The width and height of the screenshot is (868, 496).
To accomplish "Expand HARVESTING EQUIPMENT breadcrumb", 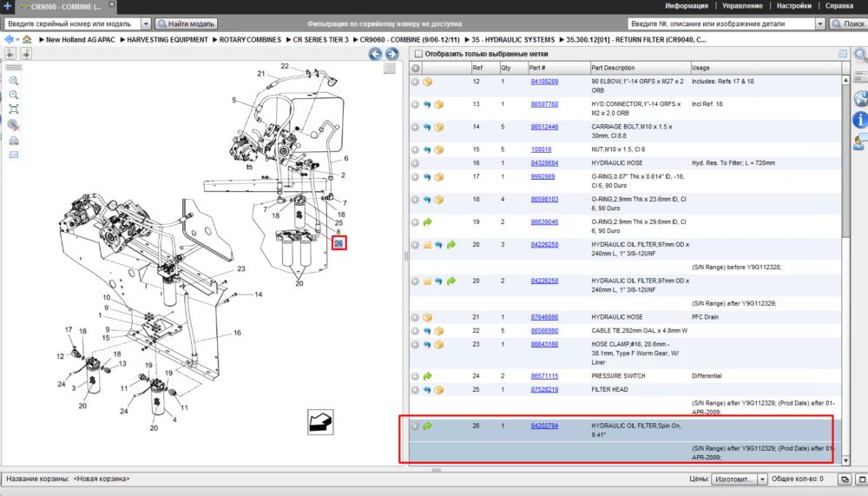I will tap(168, 40).
